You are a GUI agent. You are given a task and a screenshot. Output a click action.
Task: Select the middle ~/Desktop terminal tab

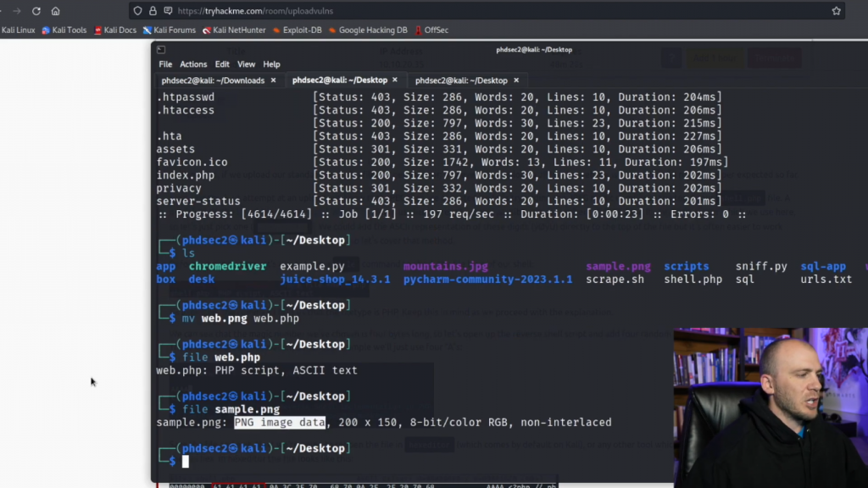(340, 80)
